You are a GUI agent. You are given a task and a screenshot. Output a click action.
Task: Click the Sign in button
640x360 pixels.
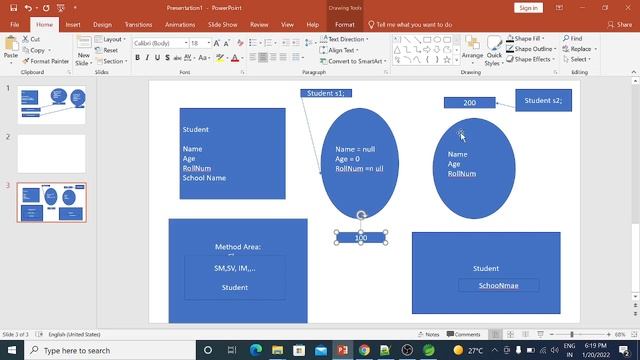click(528, 8)
